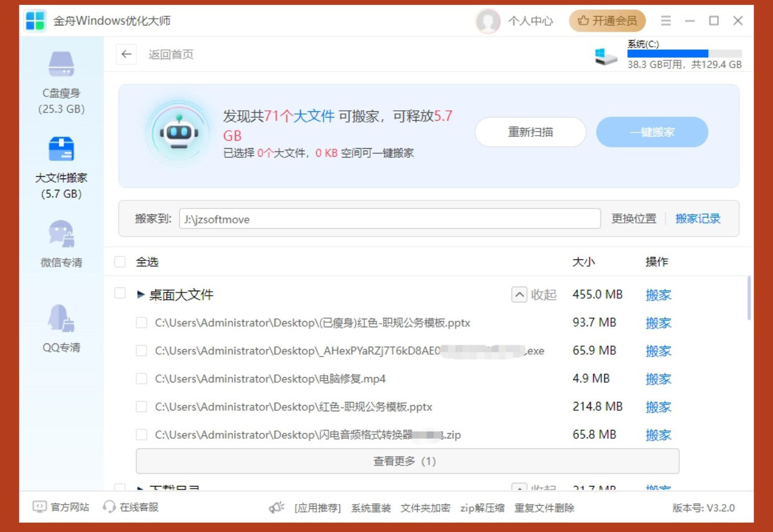Tick checkbox for 电脑修复.mp4
This screenshot has height=532, width=773.
[x=141, y=379]
